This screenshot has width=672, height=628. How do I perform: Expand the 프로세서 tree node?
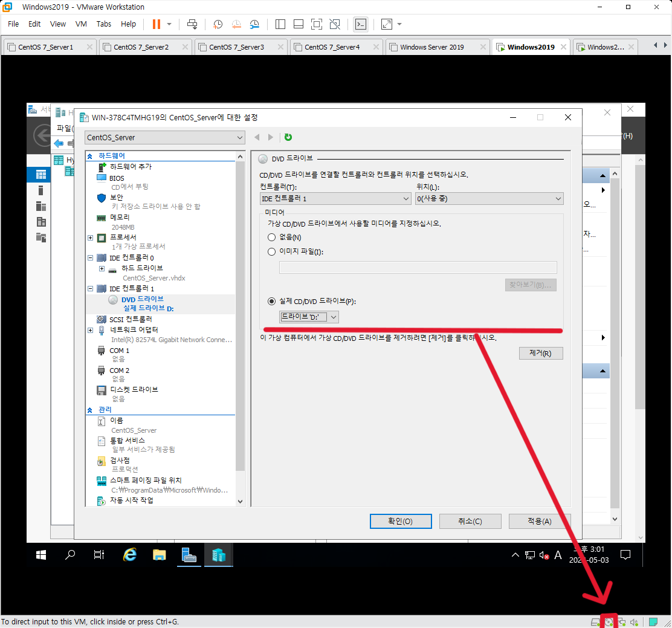pos(91,238)
